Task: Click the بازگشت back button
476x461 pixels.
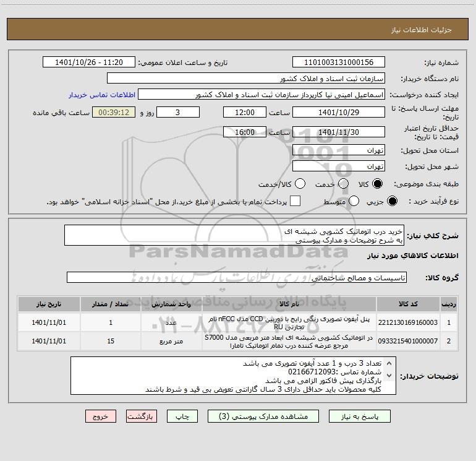Action: coord(142,416)
